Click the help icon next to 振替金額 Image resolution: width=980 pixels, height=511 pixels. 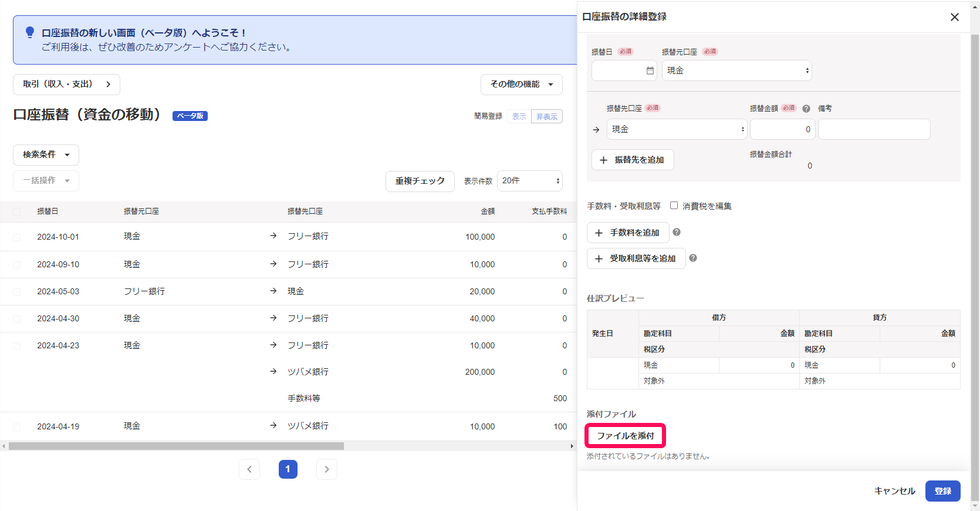tap(806, 109)
